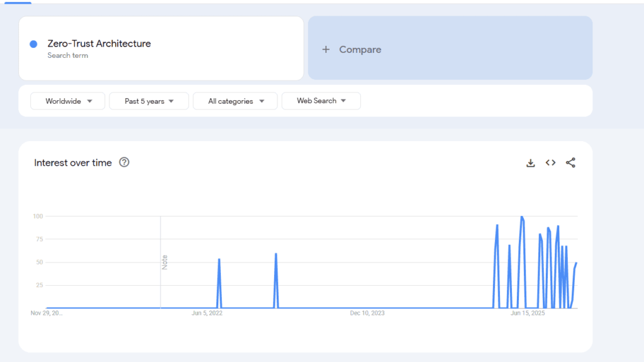Select the Note marker on the chart
Viewport: 644px width, 362px height.
tap(165, 262)
